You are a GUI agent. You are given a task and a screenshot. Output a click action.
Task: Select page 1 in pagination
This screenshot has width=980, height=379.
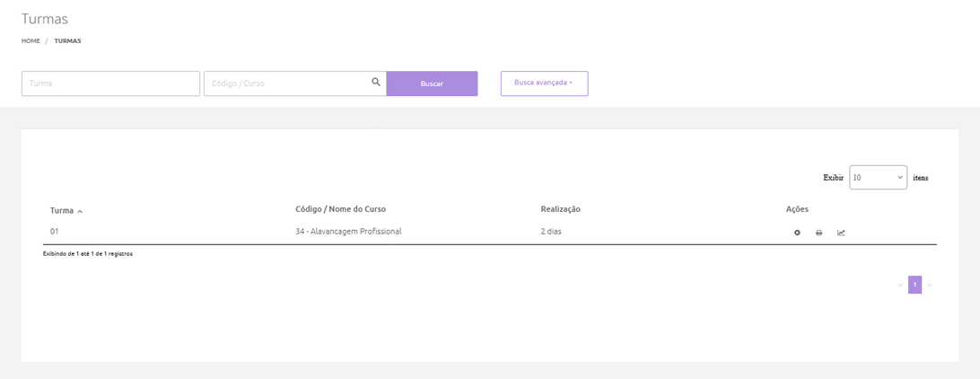pyautogui.click(x=914, y=286)
